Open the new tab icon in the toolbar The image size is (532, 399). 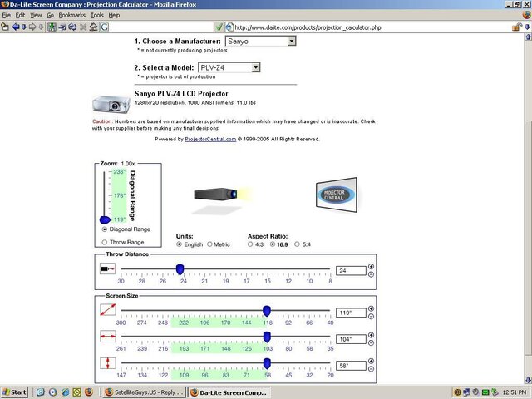point(5,27)
